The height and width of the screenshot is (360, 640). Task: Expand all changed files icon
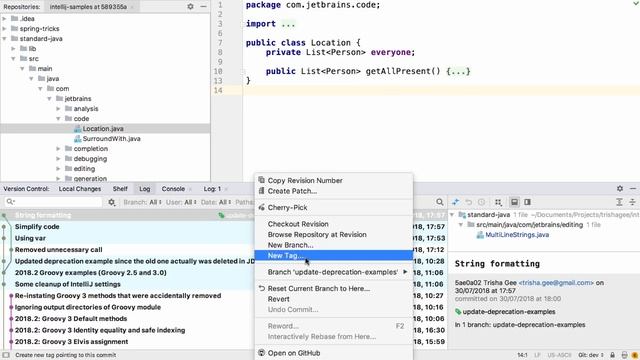pyautogui.click(x=619, y=202)
